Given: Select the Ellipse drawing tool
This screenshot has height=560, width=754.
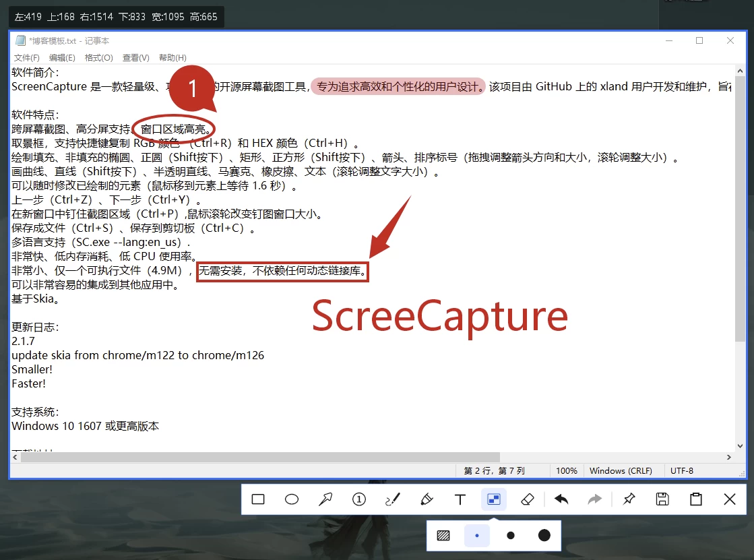Looking at the screenshot, I should 292,499.
